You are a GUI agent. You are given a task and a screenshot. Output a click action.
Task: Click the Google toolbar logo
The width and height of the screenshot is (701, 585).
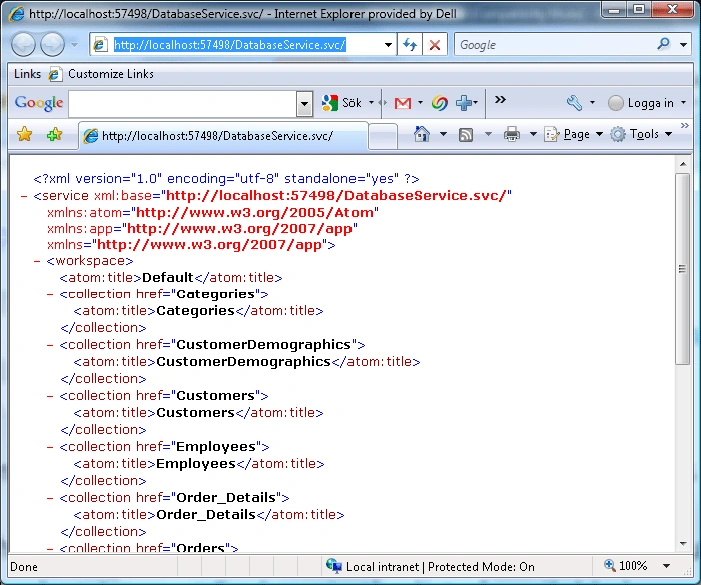(39, 103)
